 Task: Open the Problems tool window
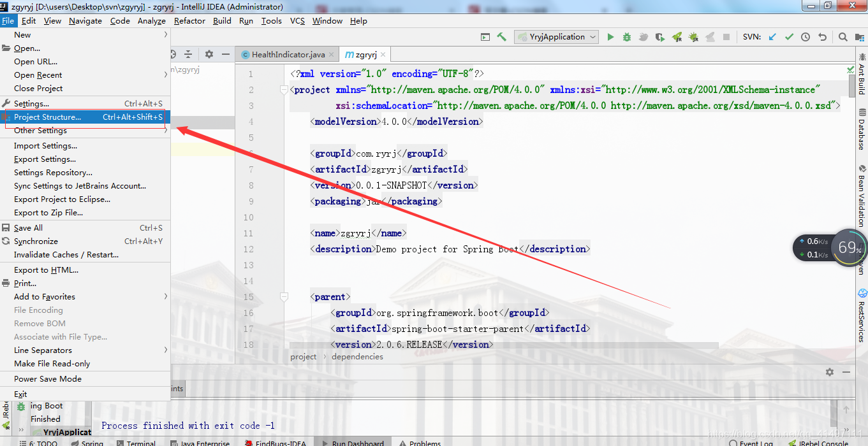pyautogui.click(x=420, y=443)
